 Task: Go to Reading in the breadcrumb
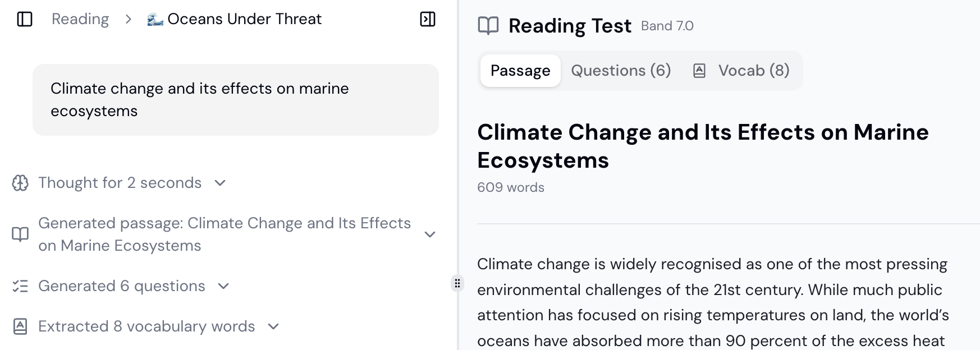coord(80,19)
